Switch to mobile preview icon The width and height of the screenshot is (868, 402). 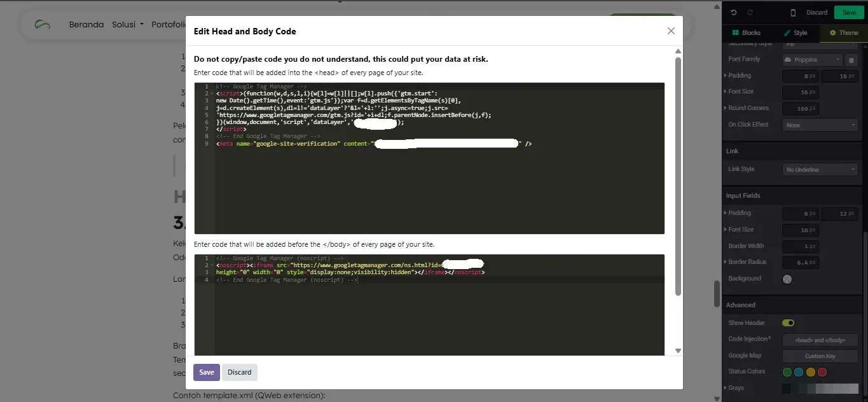pyautogui.click(x=793, y=12)
